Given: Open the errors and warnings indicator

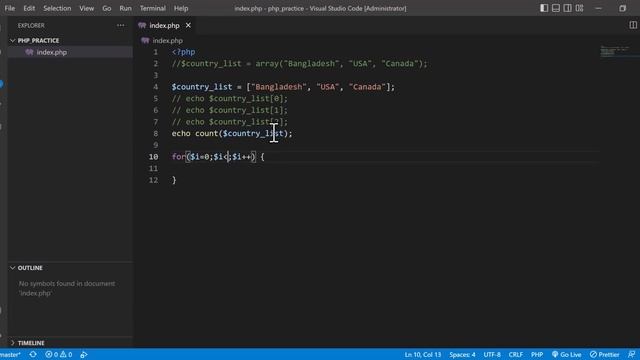Looking at the screenshot, I should 58,354.
